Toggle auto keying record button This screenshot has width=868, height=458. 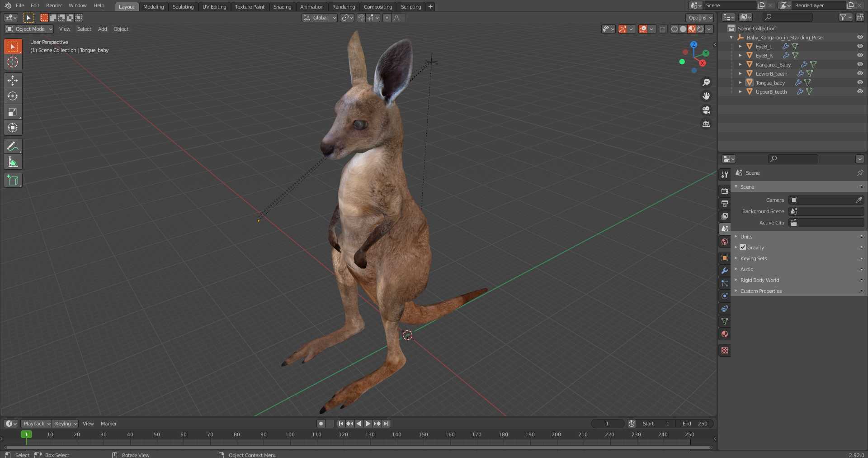[x=321, y=424]
